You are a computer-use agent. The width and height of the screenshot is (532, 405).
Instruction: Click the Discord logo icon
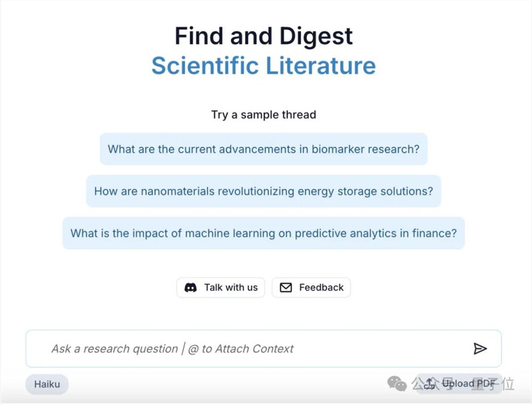pos(190,288)
